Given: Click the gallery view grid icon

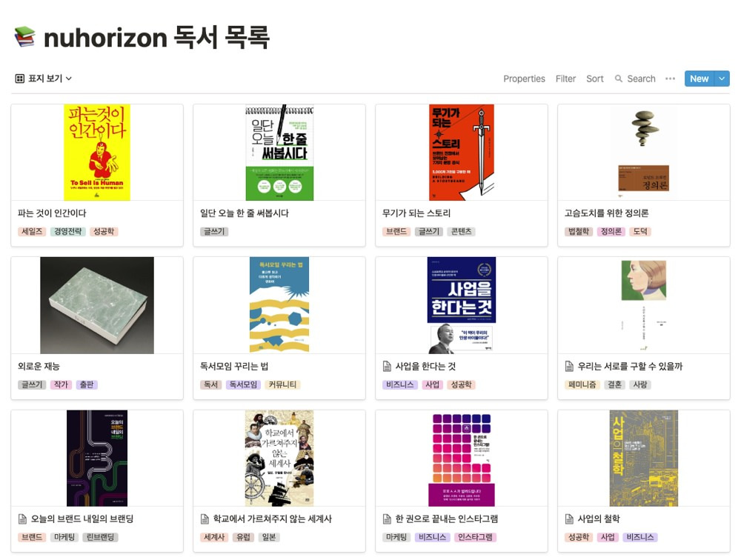Looking at the screenshot, I should [20, 79].
